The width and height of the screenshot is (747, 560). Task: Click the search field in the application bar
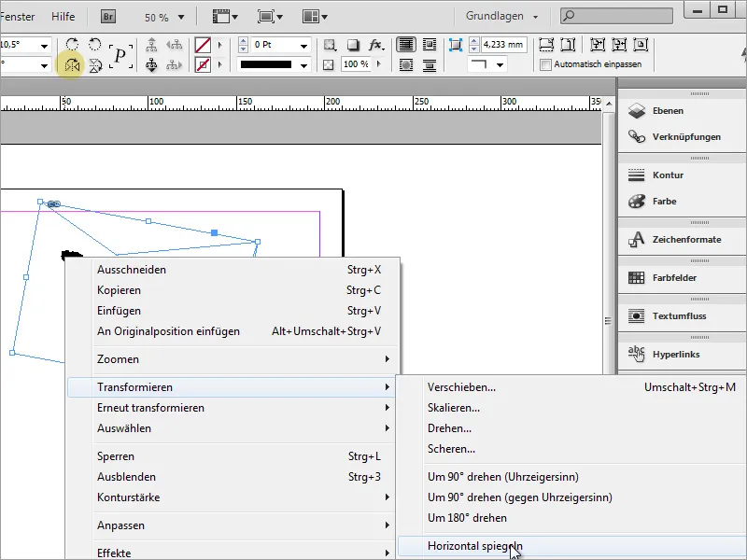(x=616, y=16)
